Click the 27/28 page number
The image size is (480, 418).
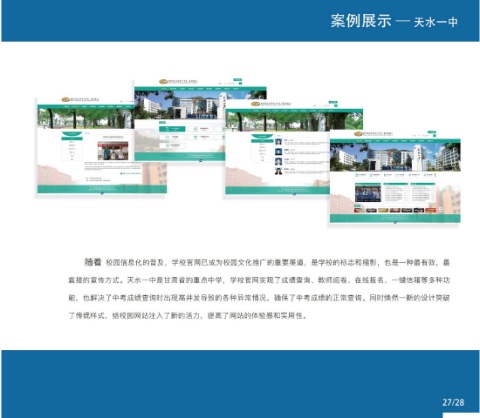point(453,402)
